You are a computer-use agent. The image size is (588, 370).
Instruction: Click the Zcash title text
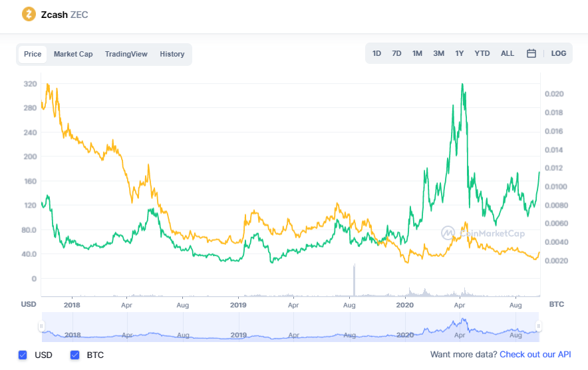[55, 15]
